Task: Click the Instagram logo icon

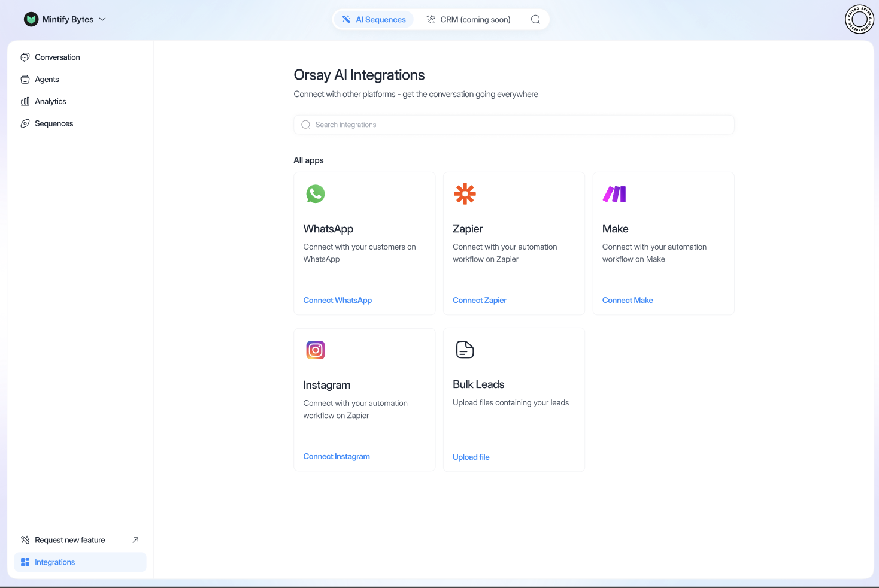Action: tap(316, 350)
